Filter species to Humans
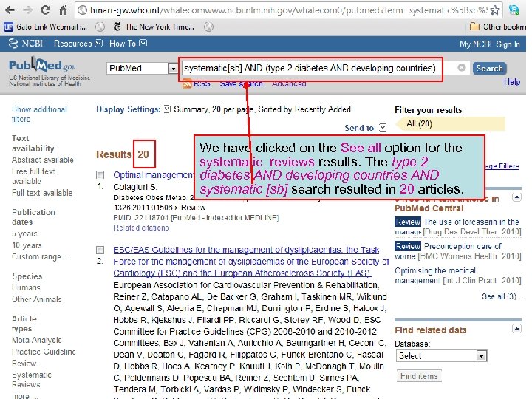 click(26, 287)
